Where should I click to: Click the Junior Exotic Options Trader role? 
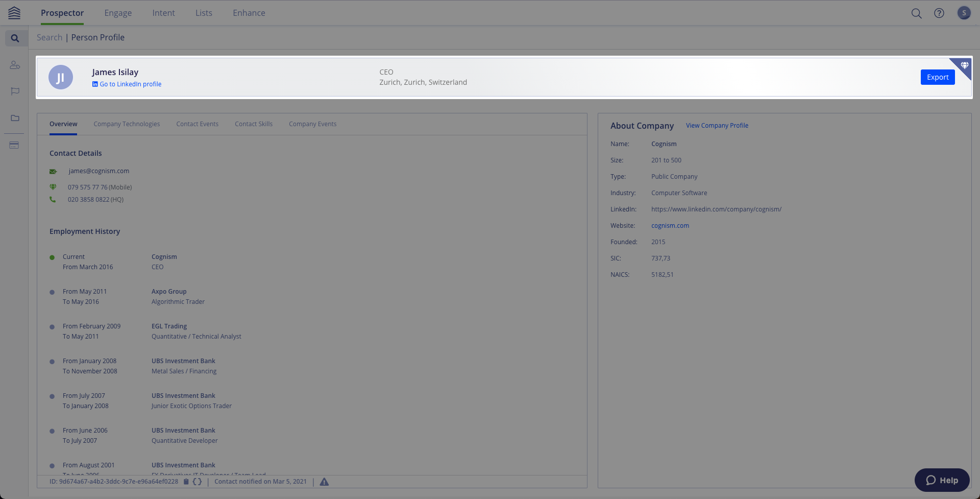[x=191, y=406]
